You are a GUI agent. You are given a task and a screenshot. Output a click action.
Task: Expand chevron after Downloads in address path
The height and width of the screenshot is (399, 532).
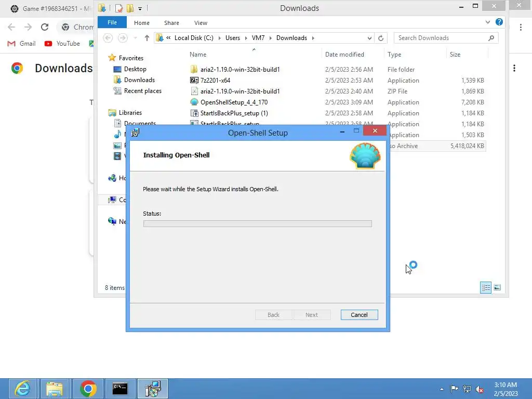click(x=313, y=38)
